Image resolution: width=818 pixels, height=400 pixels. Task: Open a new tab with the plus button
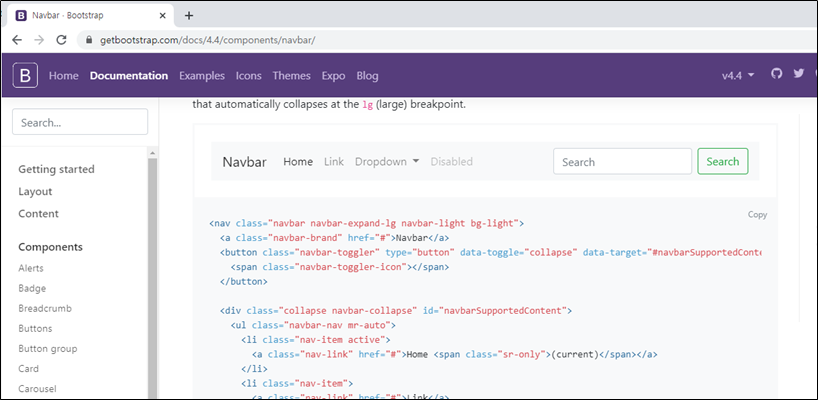(x=189, y=16)
